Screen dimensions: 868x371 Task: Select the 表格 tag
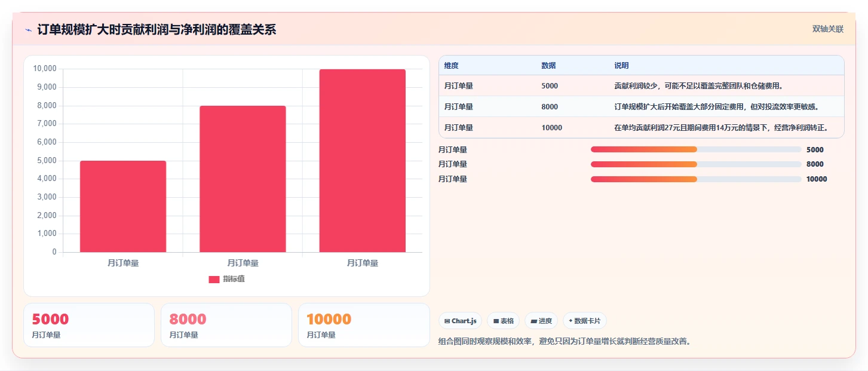point(503,321)
